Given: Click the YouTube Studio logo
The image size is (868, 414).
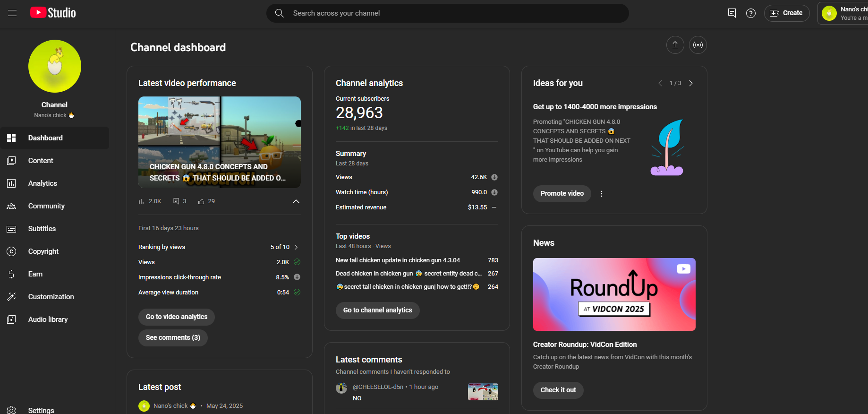Looking at the screenshot, I should [53, 13].
